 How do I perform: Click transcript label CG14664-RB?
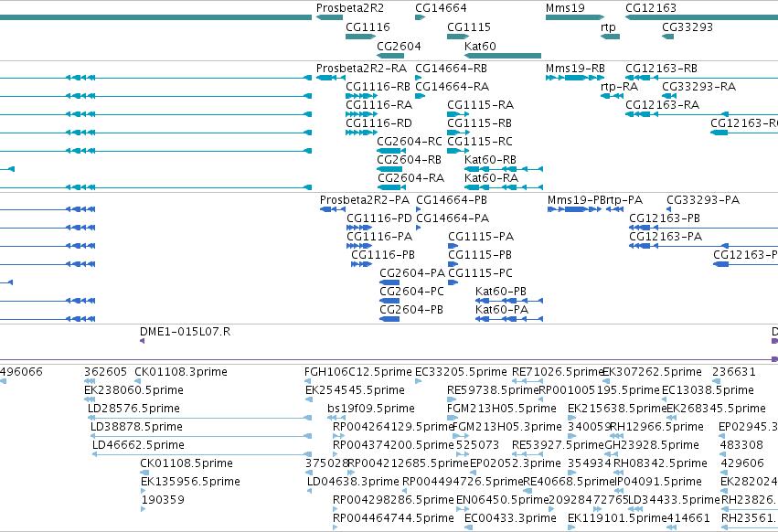point(451,68)
